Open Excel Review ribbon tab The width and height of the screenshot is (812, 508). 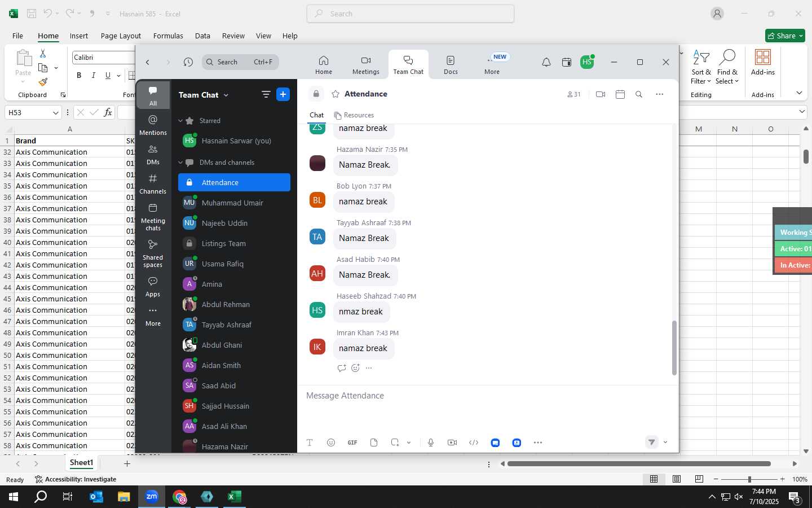[x=233, y=36]
